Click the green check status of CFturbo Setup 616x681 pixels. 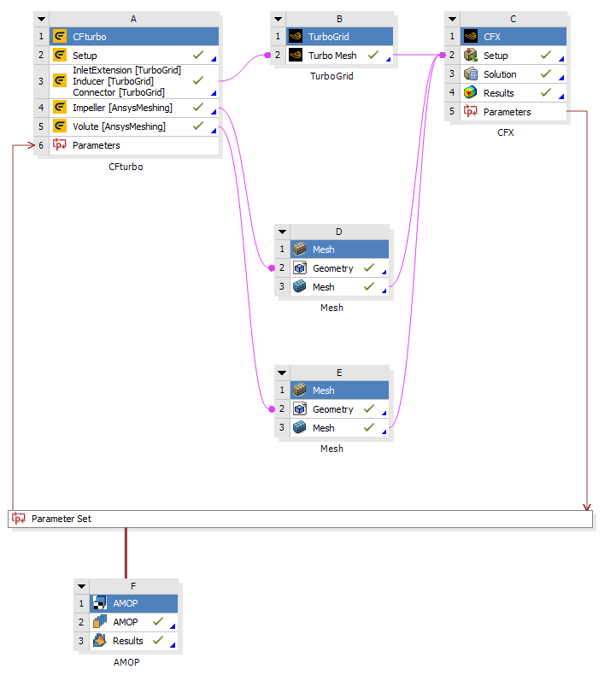pyautogui.click(x=198, y=55)
